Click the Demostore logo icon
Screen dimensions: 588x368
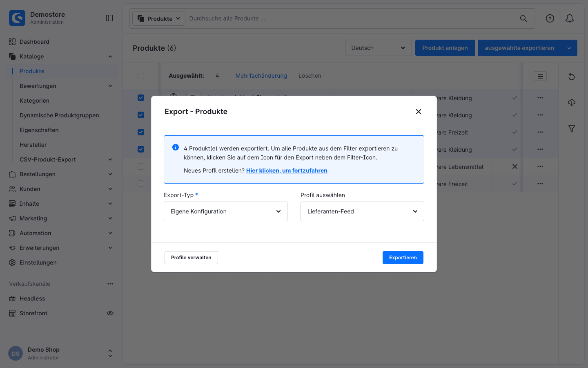pyautogui.click(x=17, y=18)
